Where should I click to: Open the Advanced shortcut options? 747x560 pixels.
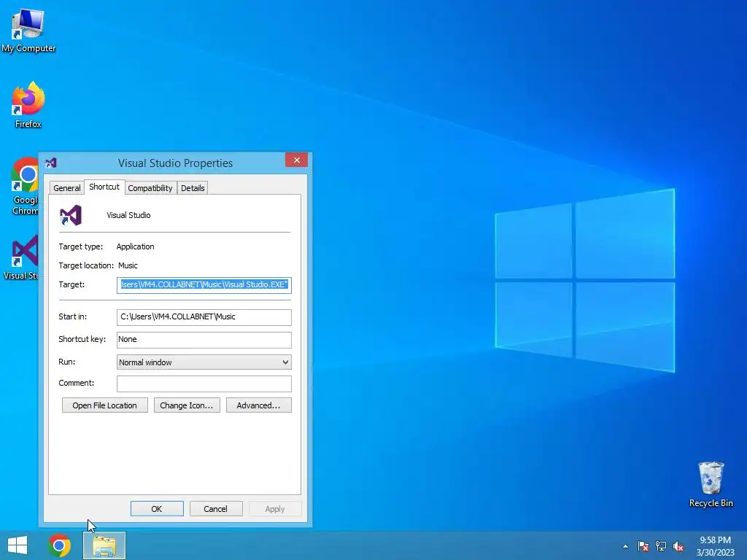point(259,405)
